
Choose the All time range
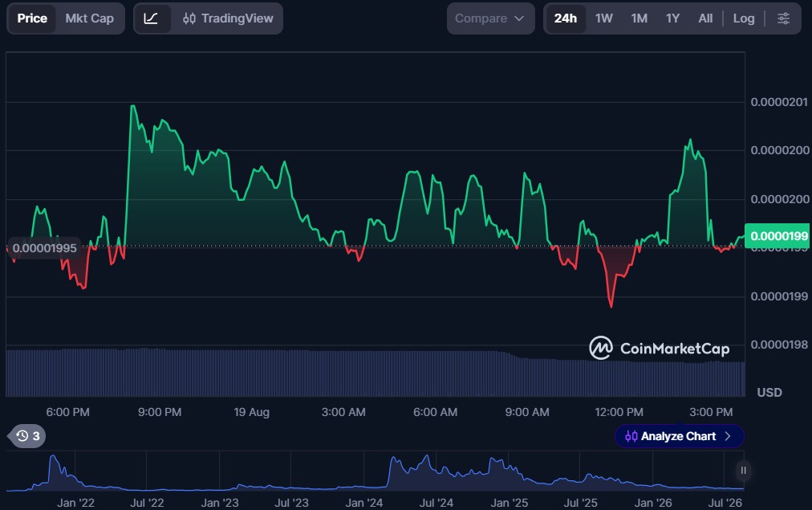click(x=705, y=18)
